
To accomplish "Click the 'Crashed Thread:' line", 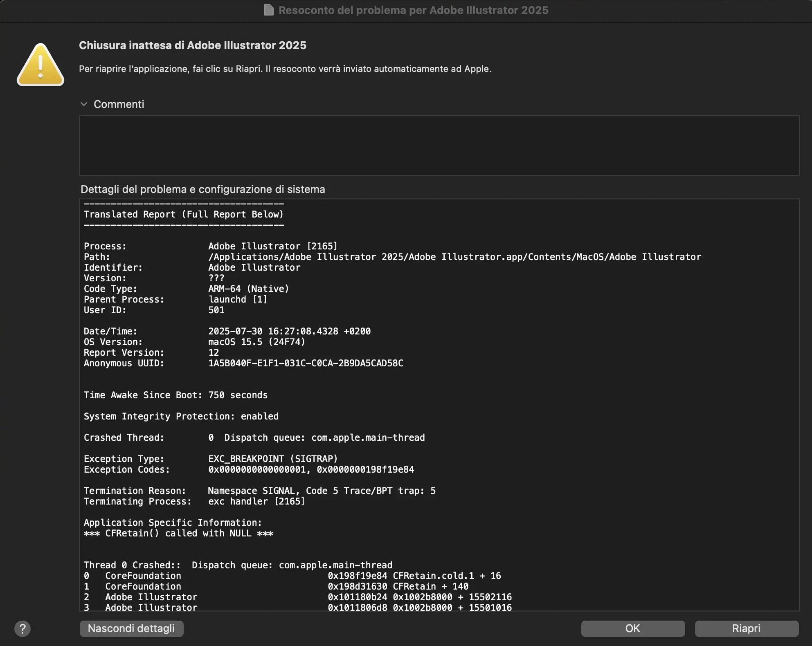I will [x=254, y=437].
